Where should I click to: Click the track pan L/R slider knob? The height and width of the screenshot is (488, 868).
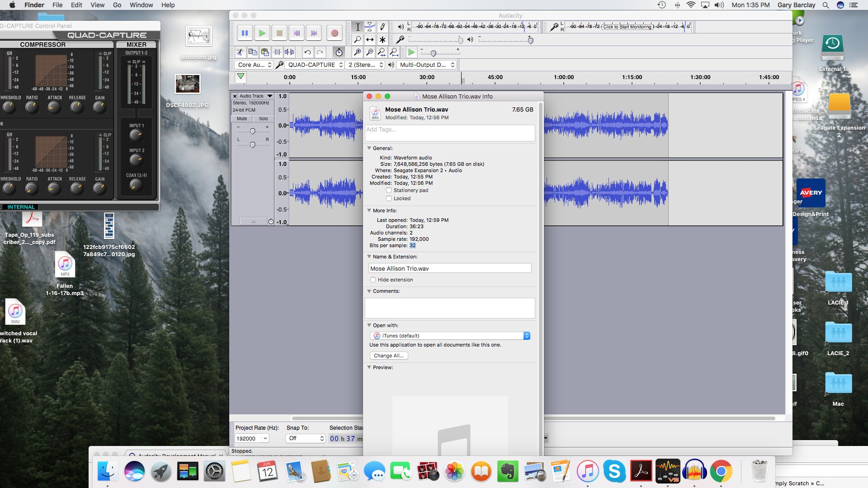click(253, 145)
